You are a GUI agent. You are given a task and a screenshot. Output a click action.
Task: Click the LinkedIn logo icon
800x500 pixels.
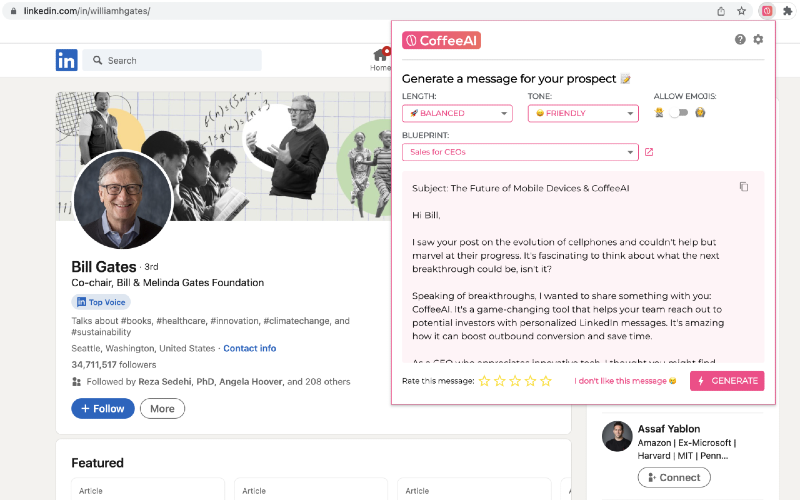66,60
